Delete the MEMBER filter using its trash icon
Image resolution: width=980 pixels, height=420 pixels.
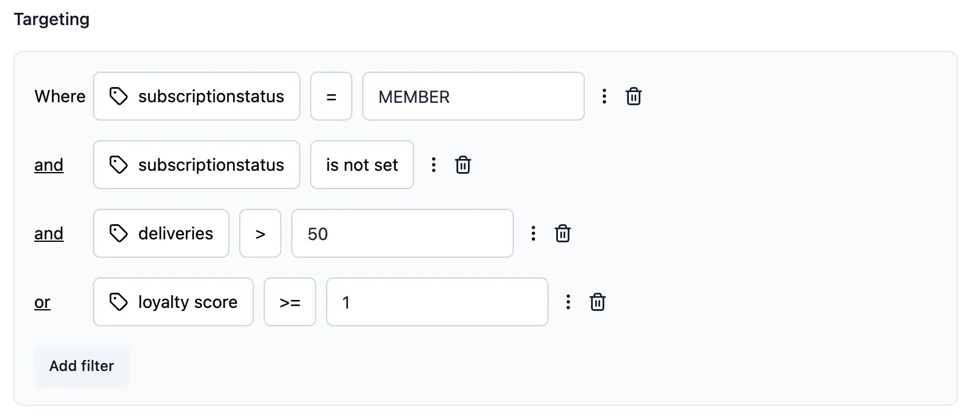pos(634,96)
